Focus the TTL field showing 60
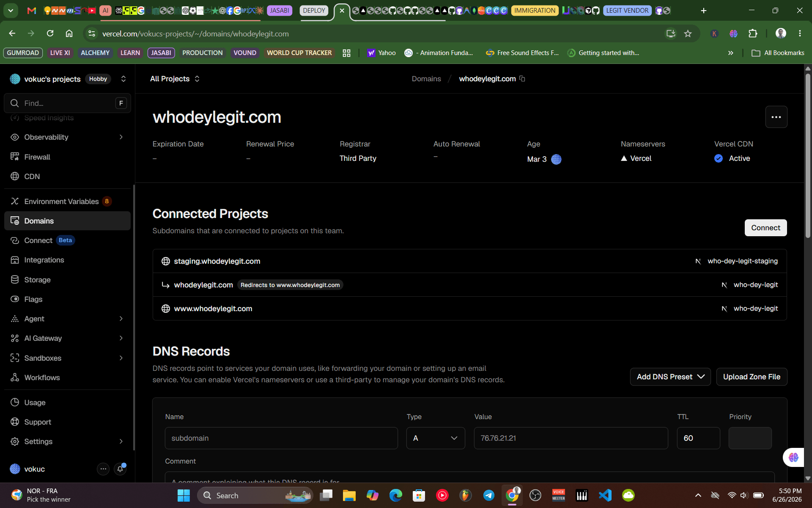 pos(698,438)
